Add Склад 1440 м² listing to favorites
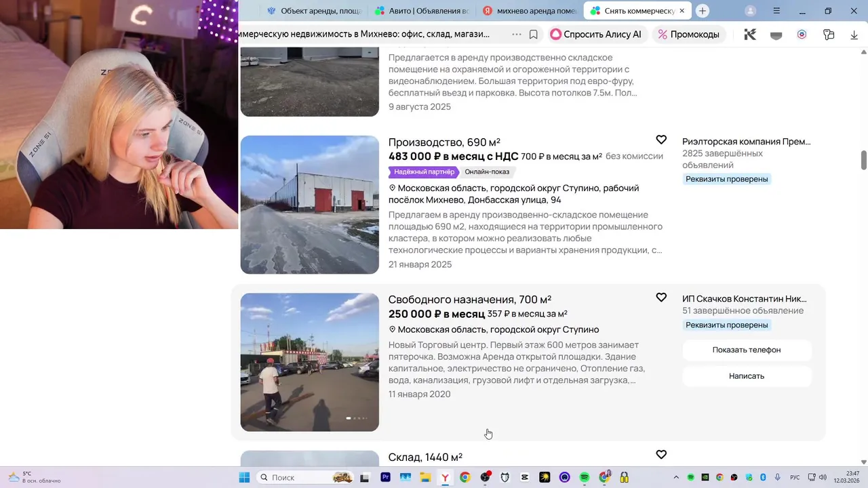The image size is (868, 488). click(x=661, y=454)
